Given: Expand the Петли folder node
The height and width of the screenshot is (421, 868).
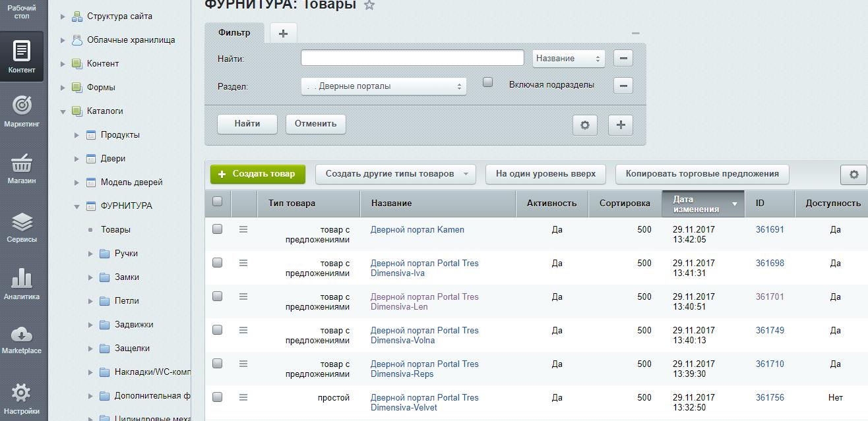Looking at the screenshot, I should point(90,301).
